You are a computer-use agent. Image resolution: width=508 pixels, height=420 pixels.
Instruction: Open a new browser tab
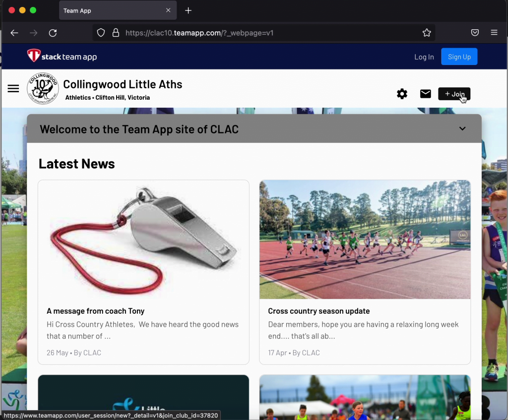188,10
